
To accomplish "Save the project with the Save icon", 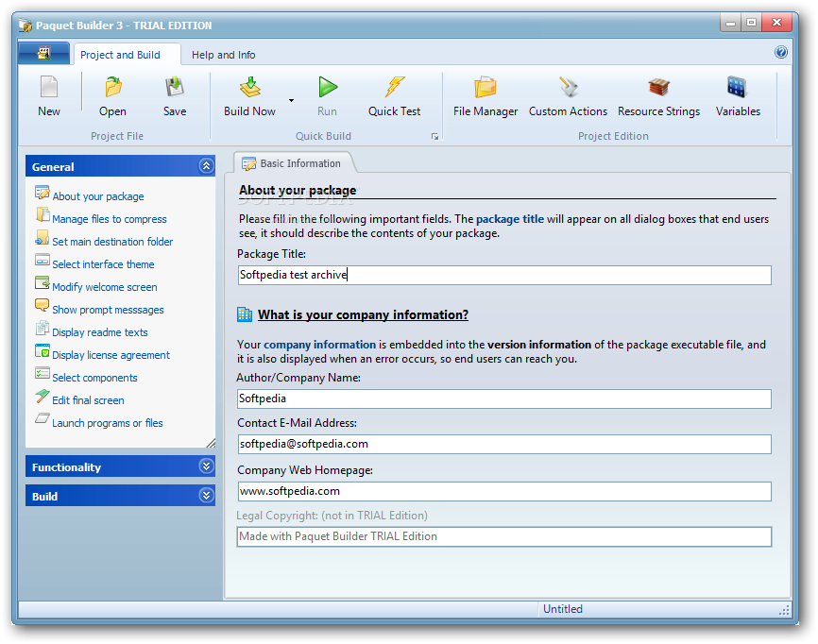I will 174,87.
